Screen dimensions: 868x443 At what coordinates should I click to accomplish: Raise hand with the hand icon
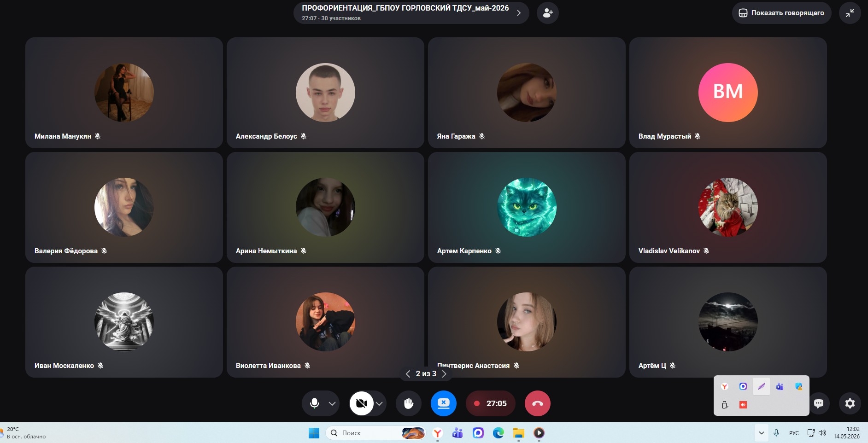tap(408, 403)
